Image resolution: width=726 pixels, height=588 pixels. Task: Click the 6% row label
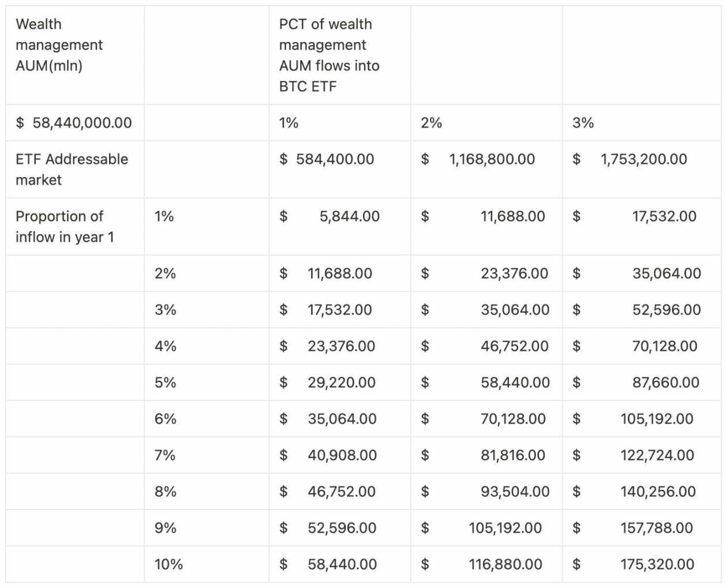165,419
